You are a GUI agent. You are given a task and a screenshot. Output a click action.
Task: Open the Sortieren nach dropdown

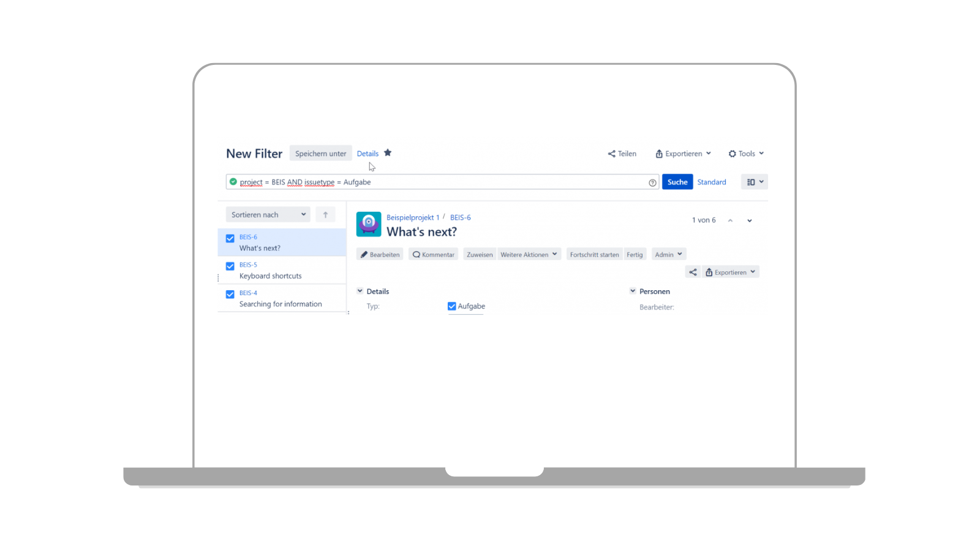(268, 214)
